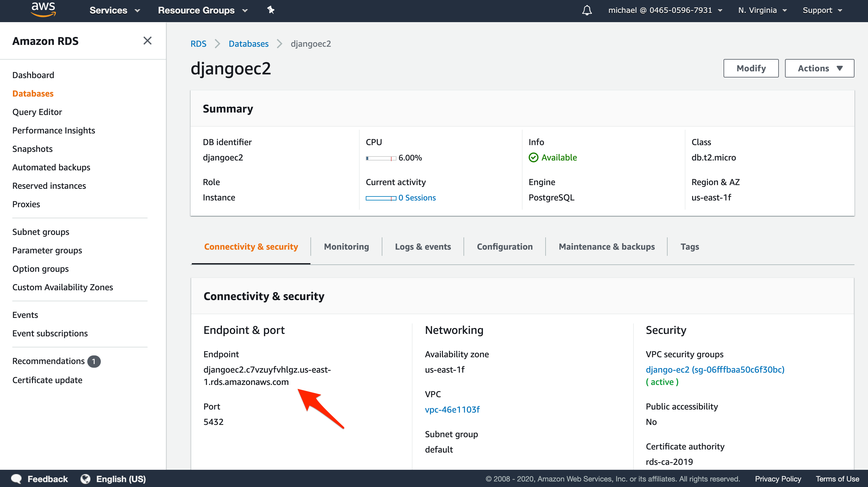This screenshot has width=868, height=487.
Task: Open Query Editor in the sidebar
Action: click(37, 112)
